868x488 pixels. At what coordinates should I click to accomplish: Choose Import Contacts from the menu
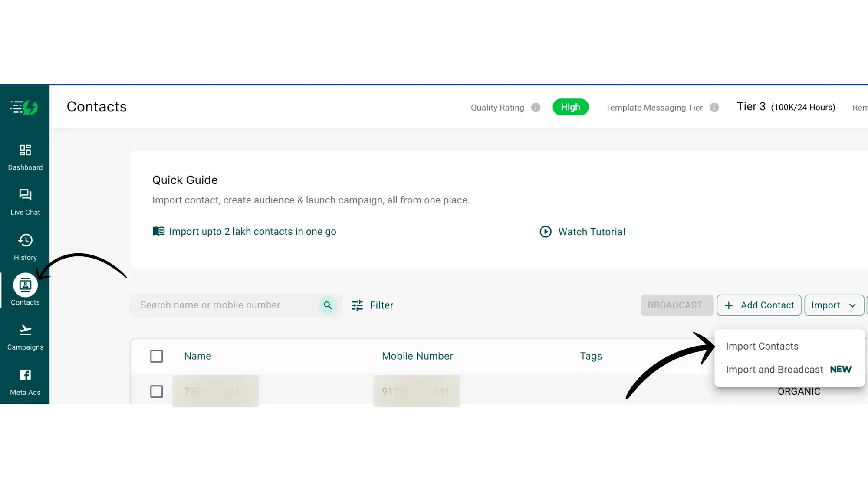tap(762, 346)
